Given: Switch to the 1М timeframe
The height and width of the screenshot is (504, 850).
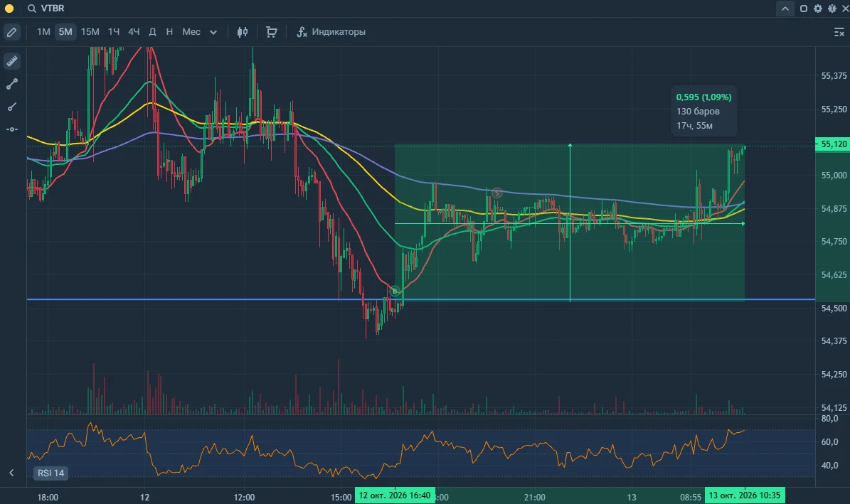Looking at the screenshot, I should pyautogui.click(x=43, y=32).
